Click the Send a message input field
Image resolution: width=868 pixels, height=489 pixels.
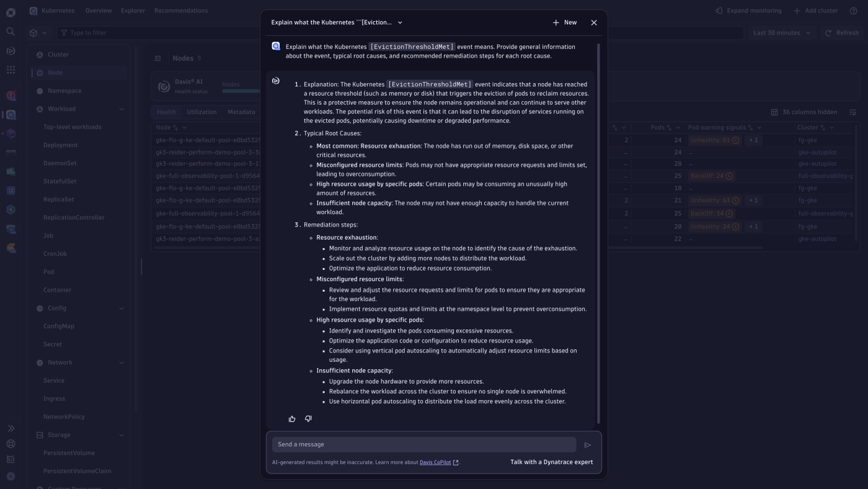424,444
